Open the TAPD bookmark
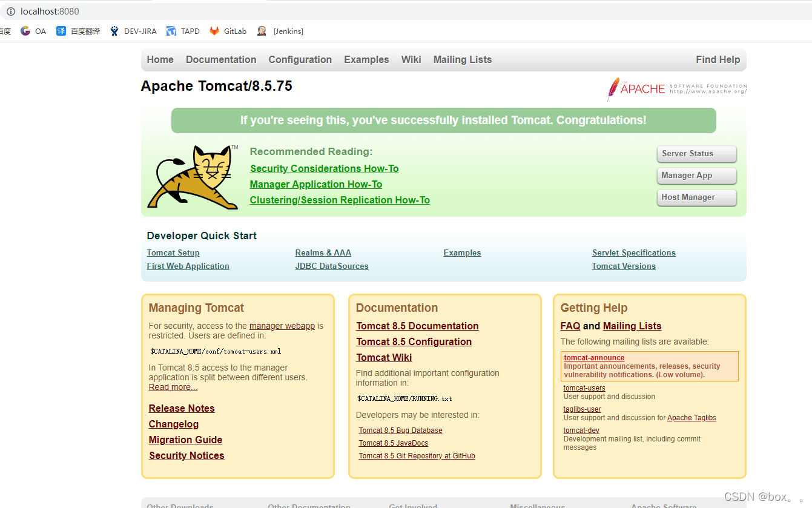 (x=183, y=31)
